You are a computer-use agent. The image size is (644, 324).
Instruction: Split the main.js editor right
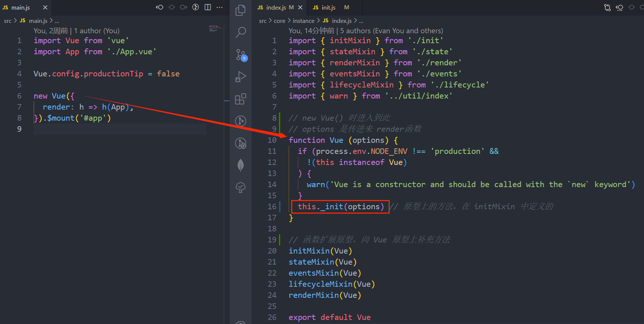[208, 7]
